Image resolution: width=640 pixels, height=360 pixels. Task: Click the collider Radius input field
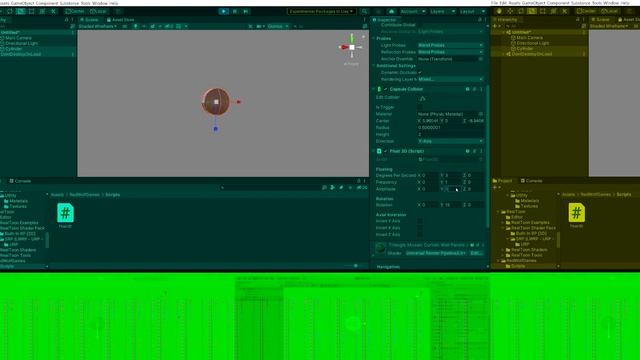coord(451,127)
